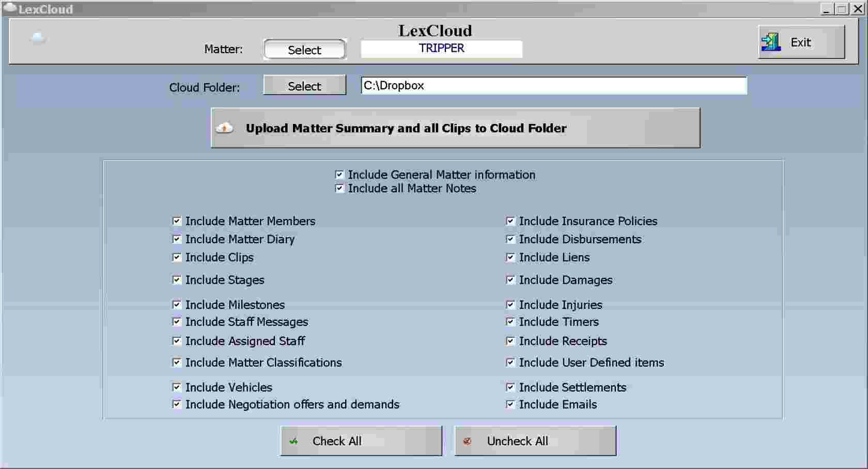Uncheck Include Matter Diary
The height and width of the screenshot is (469, 868).
tap(177, 239)
